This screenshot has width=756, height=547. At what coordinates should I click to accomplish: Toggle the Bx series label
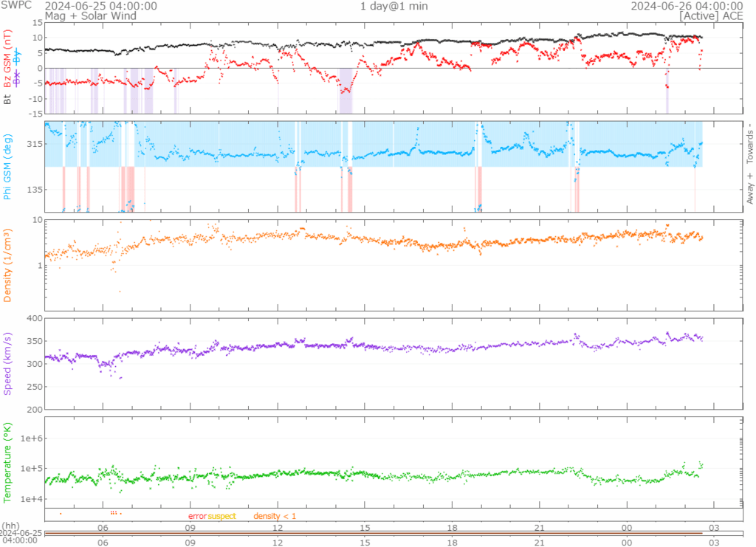[x=18, y=77]
